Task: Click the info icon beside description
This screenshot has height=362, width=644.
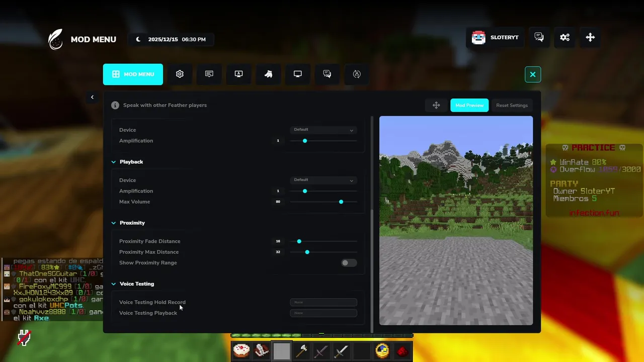Action: (115, 105)
